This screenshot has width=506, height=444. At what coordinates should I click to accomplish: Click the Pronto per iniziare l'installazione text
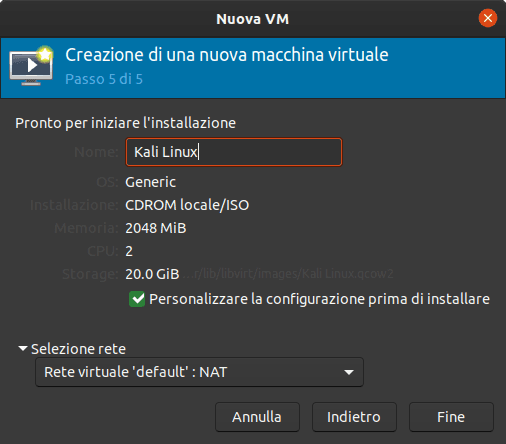click(x=125, y=123)
